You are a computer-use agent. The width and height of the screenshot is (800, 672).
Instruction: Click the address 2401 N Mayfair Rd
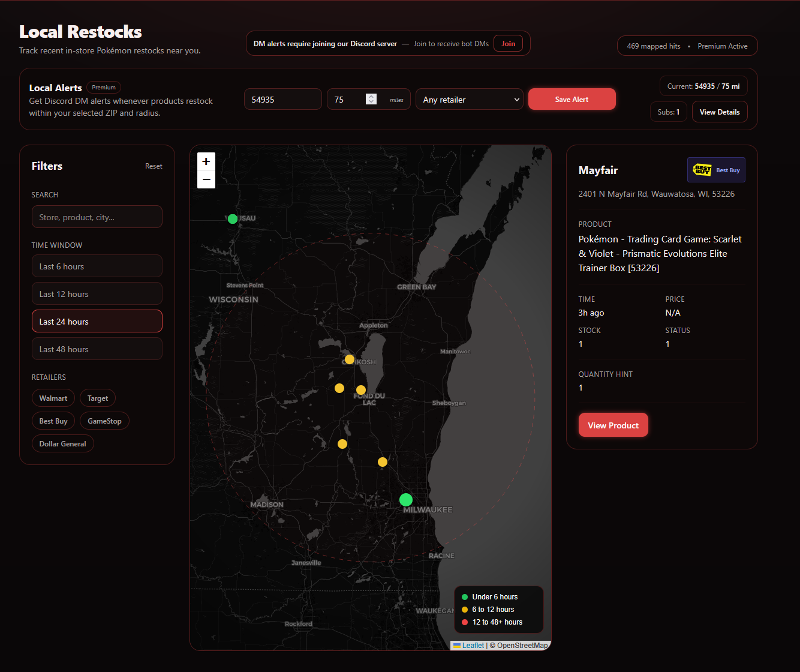click(657, 194)
